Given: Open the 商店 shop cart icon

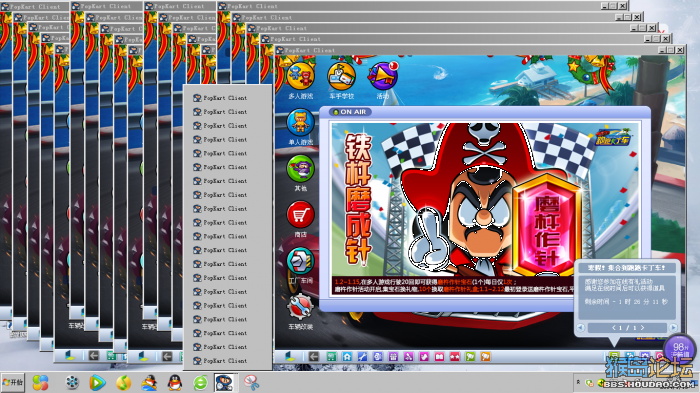Looking at the screenshot, I should pyautogui.click(x=300, y=215).
